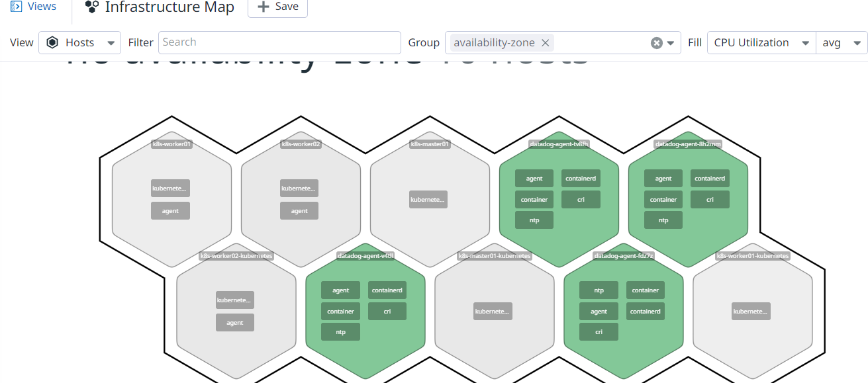Screen dimensions: 868x383
Task: Open the Views panel icon
Action: coord(16,7)
